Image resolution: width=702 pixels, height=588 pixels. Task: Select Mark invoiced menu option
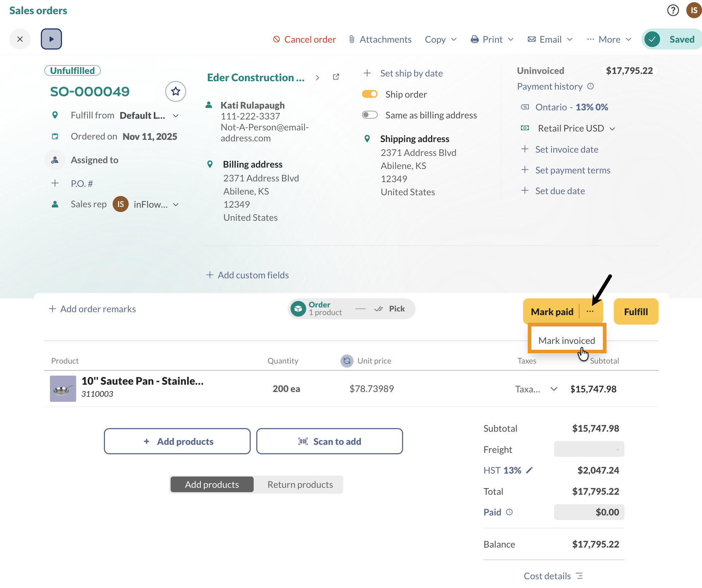(x=566, y=340)
